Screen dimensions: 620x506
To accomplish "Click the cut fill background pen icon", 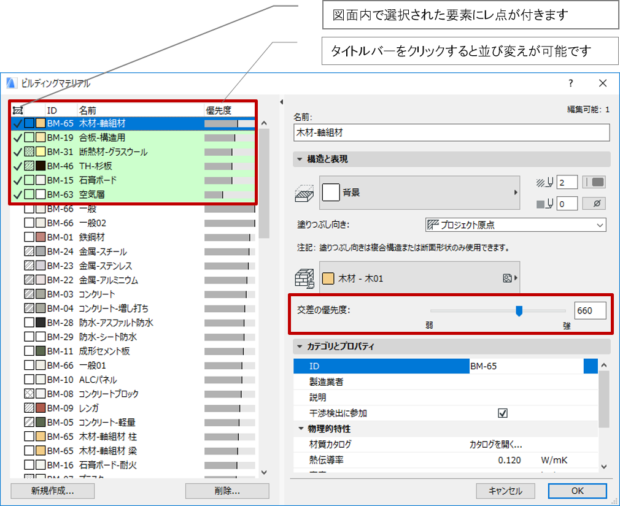I will coord(544,204).
